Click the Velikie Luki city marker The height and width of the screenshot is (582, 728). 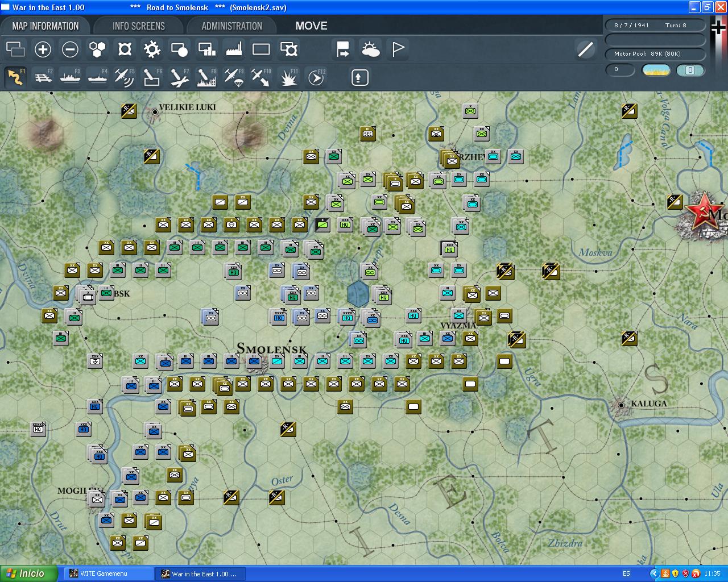(155, 113)
